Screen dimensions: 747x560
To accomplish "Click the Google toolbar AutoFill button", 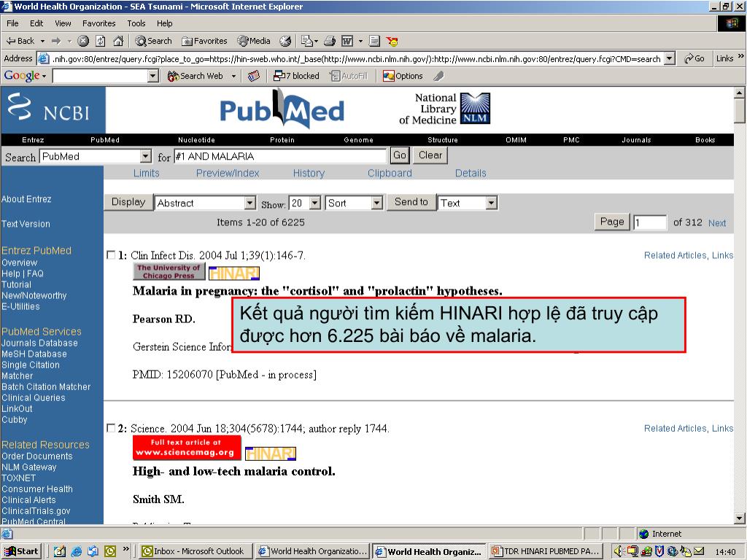I will (349, 76).
